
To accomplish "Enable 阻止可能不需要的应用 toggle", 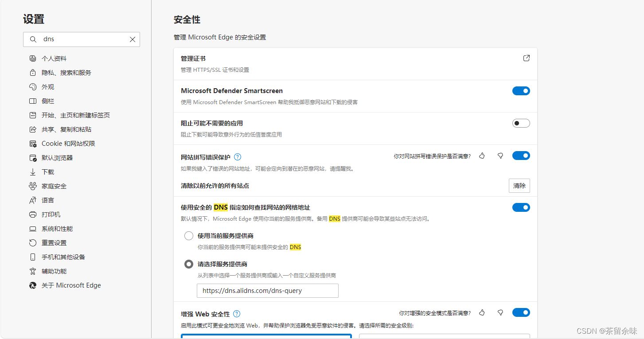I will click(x=521, y=123).
